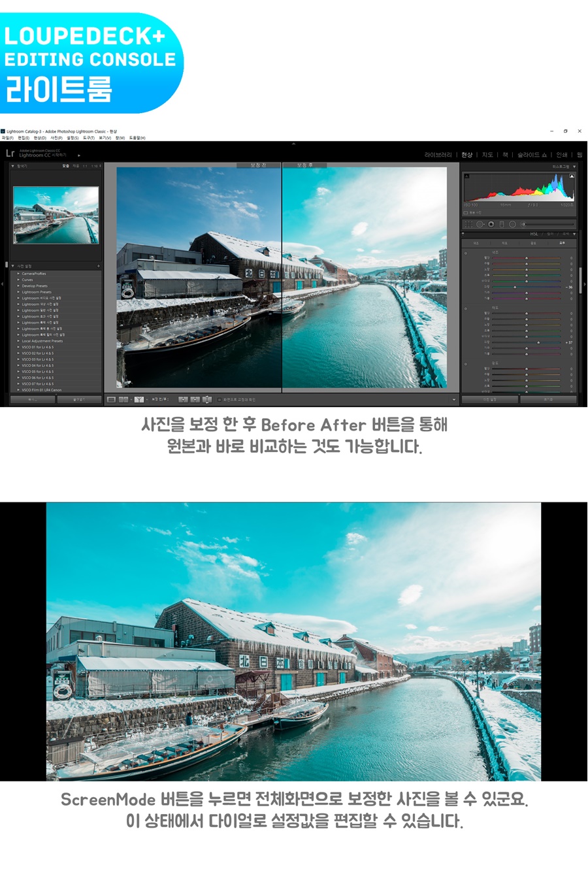
Task: Click the hue slider showing -36
Action: pos(527,287)
